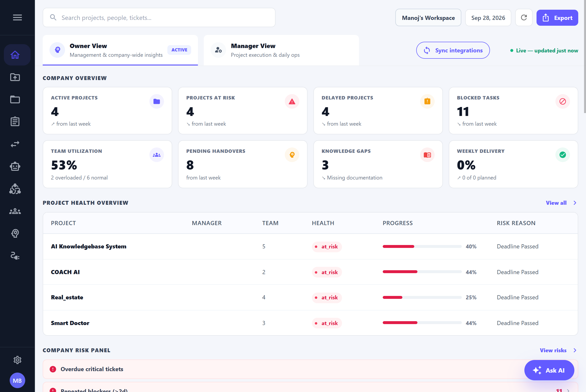Click AI Knowledgebase System progress bar

(422, 246)
